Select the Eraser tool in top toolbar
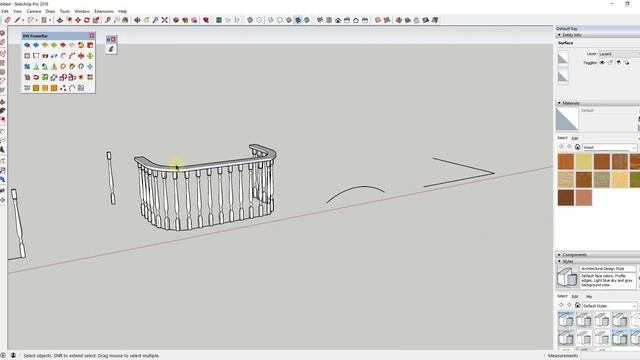Image resolution: width=640 pixels, height=360 pixels. coord(7,20)
